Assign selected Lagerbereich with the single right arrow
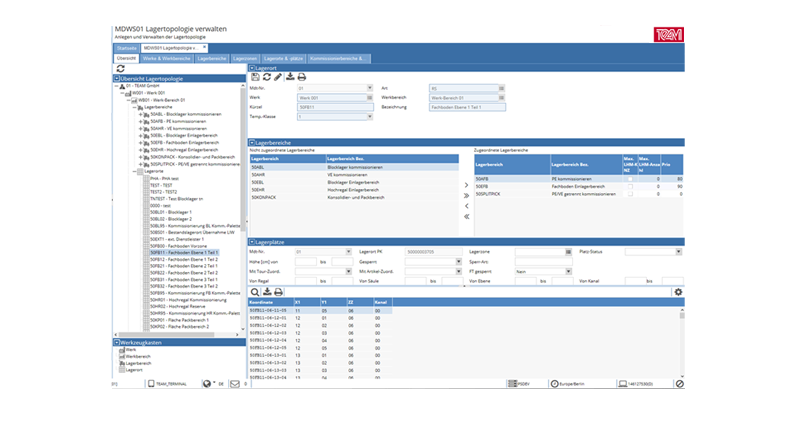 pos(466,185)
